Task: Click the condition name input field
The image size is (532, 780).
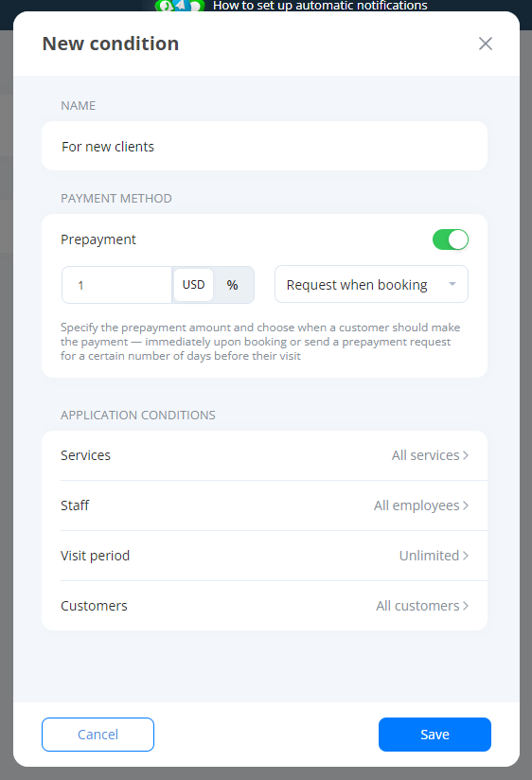Action: 264,146
